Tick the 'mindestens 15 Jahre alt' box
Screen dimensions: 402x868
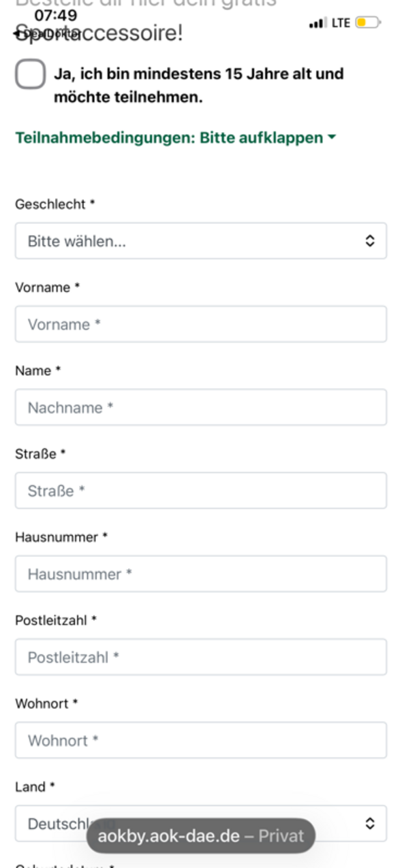pos(30,74)
